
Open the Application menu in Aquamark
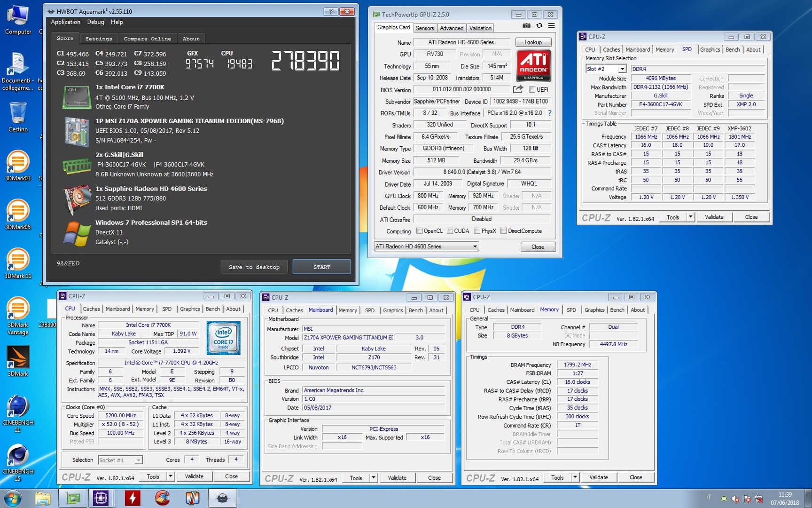coord(65,22)
